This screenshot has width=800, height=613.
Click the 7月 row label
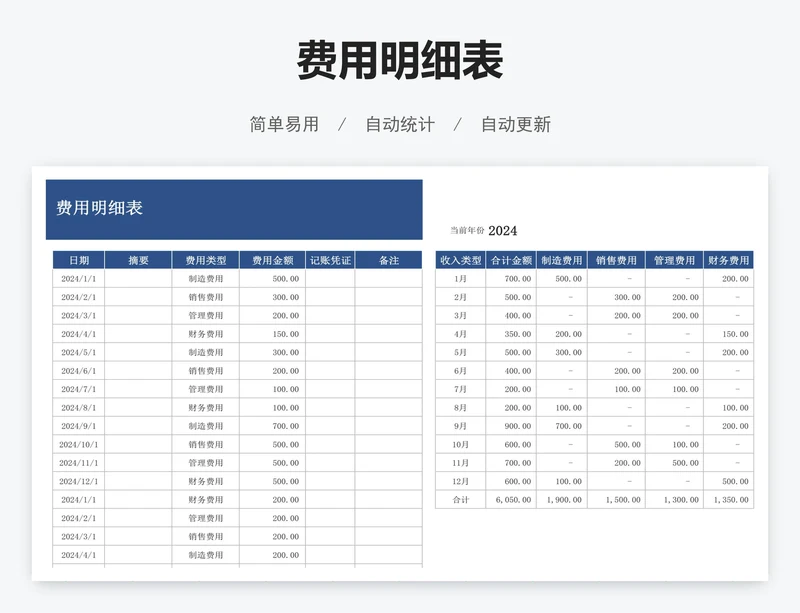click(x=460, y=389)
